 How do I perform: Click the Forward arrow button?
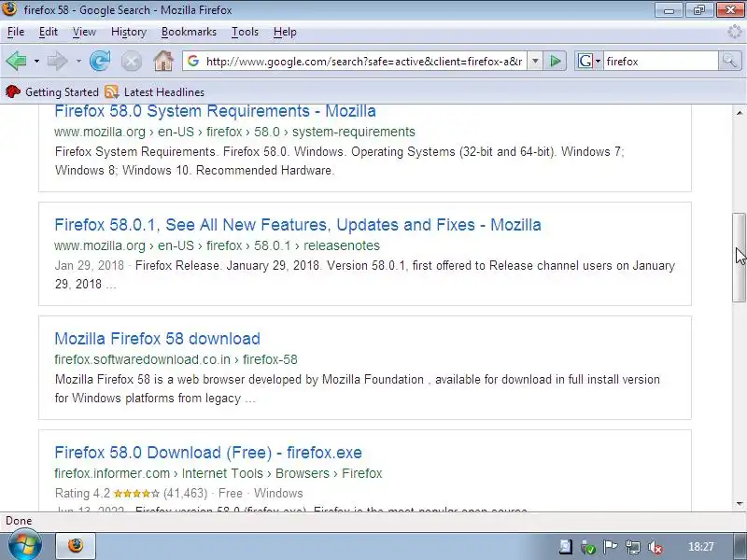coord(58,61)
